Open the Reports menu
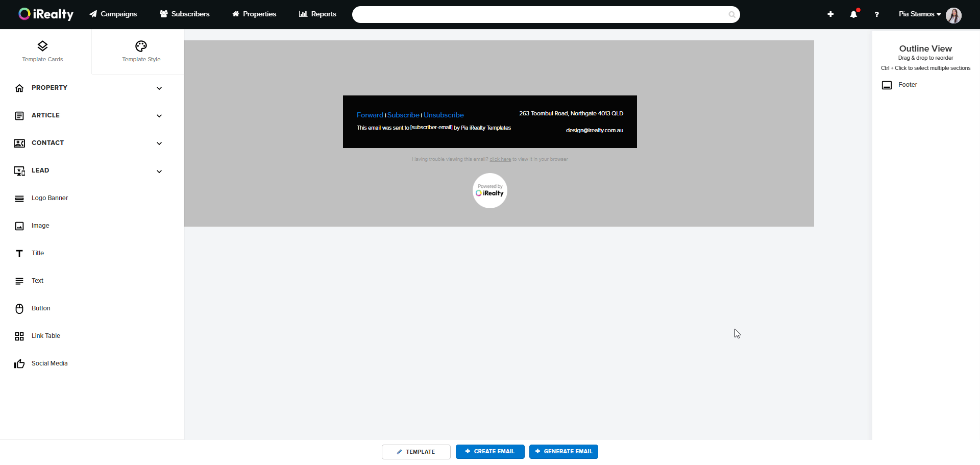980x465 pixels. coord(317,14)
